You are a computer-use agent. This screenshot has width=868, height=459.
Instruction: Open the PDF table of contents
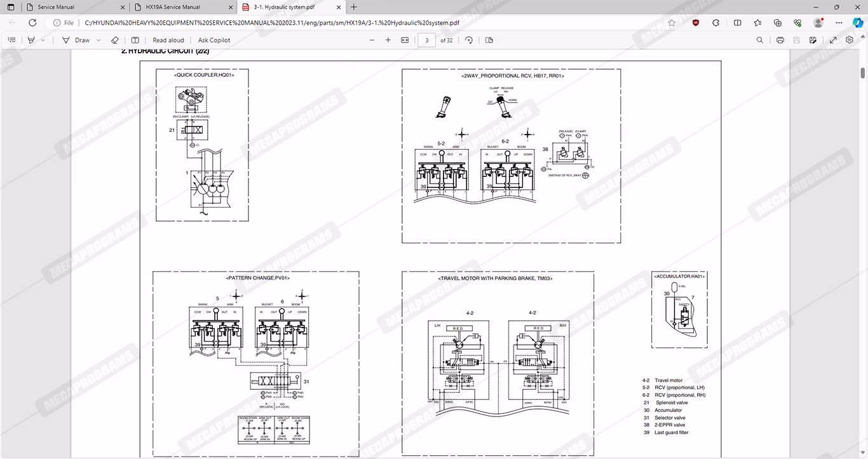(x=11, y=40)
